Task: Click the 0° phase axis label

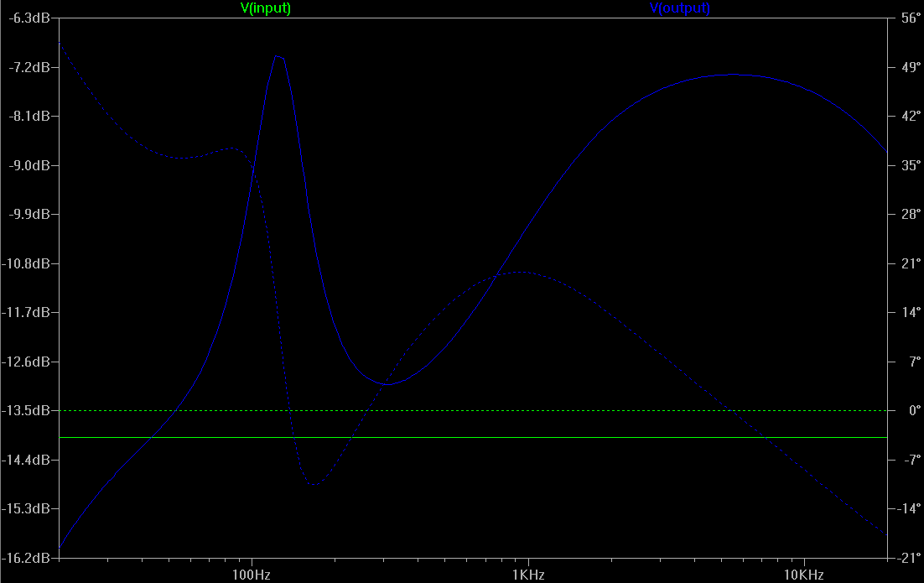Action: 911,411
